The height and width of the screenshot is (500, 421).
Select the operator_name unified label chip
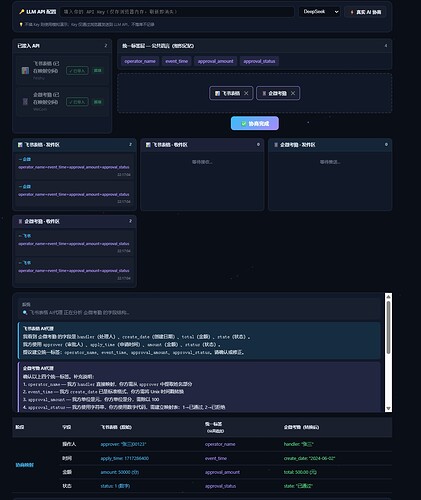click(x=140, y=61)
